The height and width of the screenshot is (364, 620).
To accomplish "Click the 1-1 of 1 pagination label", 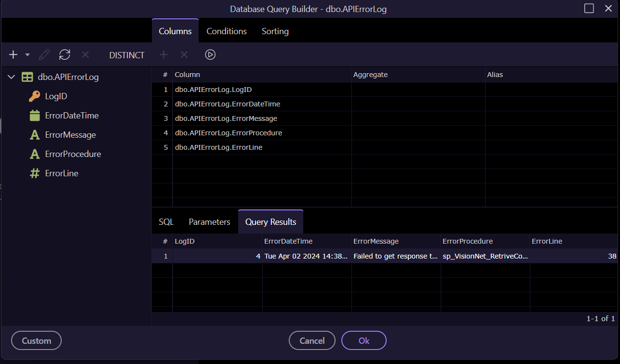I will point(601,319).
